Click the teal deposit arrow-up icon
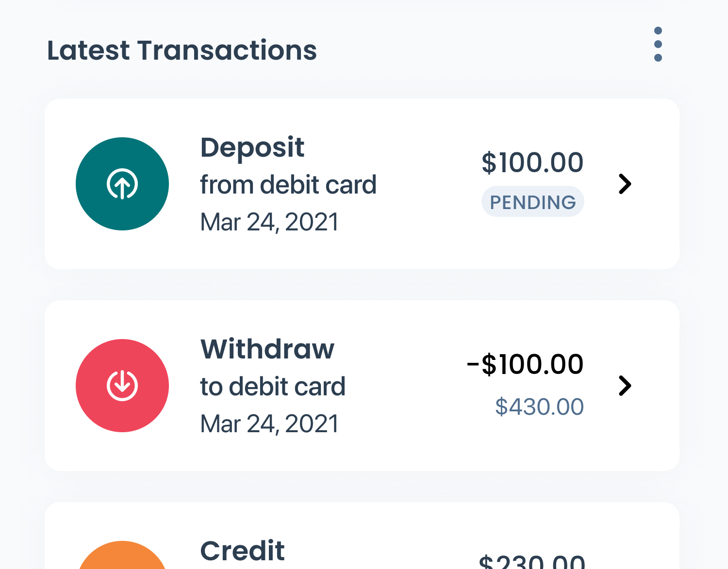The width and height of the screenshot is (728, 569). tap(122, 184)
